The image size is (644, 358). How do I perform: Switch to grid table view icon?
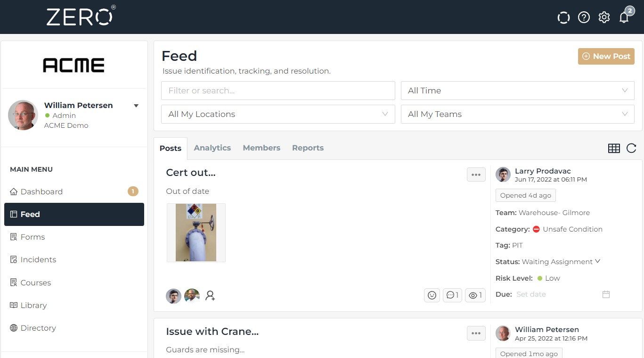point(614,148)
